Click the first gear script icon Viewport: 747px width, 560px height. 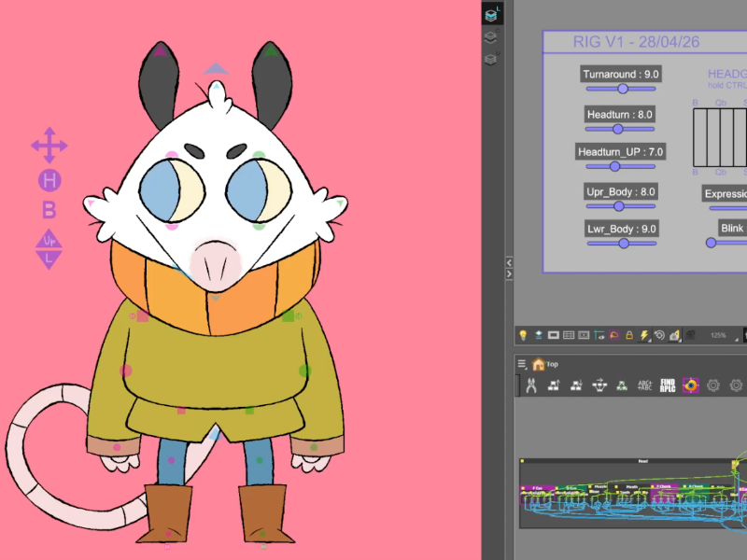pyautogui.click(x=713, y=385)
